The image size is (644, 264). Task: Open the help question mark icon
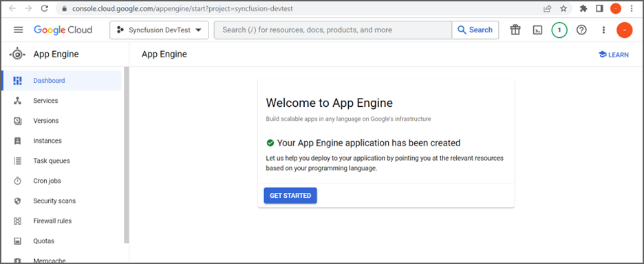[581, 30]
